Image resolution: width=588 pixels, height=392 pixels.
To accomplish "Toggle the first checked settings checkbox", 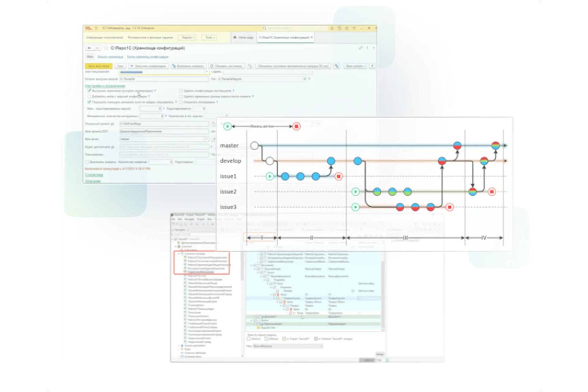I will coord(89,91).
